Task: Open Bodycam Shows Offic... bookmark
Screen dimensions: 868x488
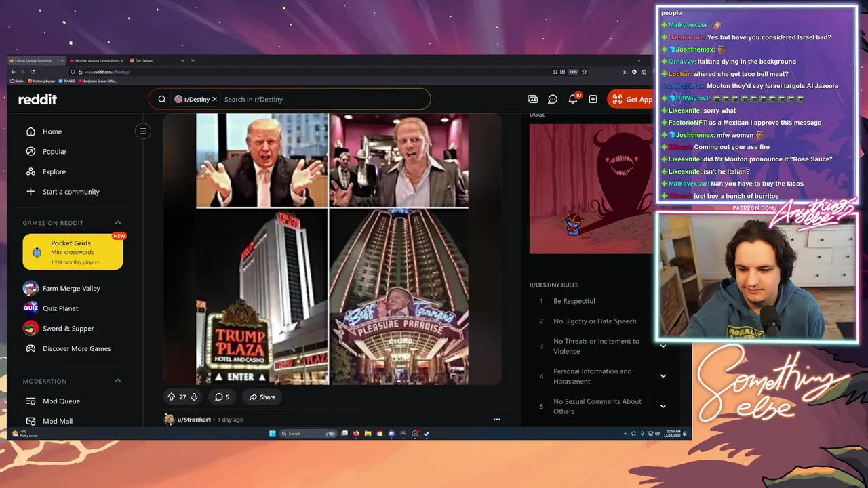Action: pyautogui.click(x=98, y=81)
